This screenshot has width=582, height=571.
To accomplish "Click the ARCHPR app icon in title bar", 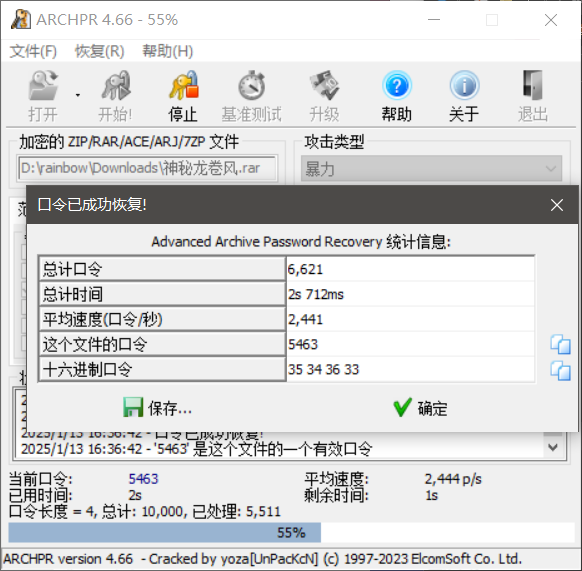I will [x=20, y=19].
